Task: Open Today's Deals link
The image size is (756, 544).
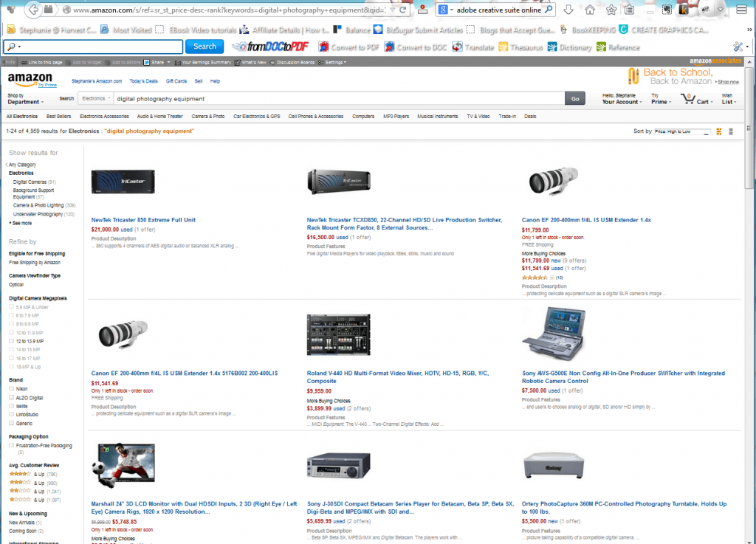Action: (143, 81)
